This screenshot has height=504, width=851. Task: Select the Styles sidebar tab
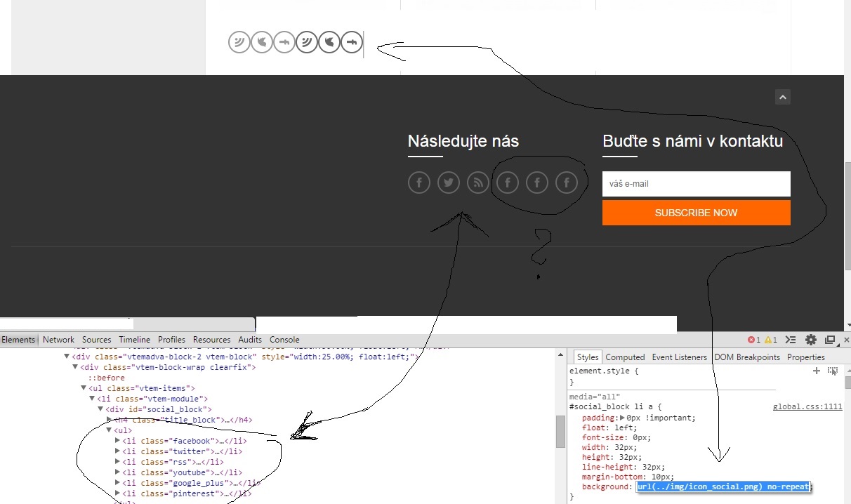pyautogui.click(x=588, y=357)
